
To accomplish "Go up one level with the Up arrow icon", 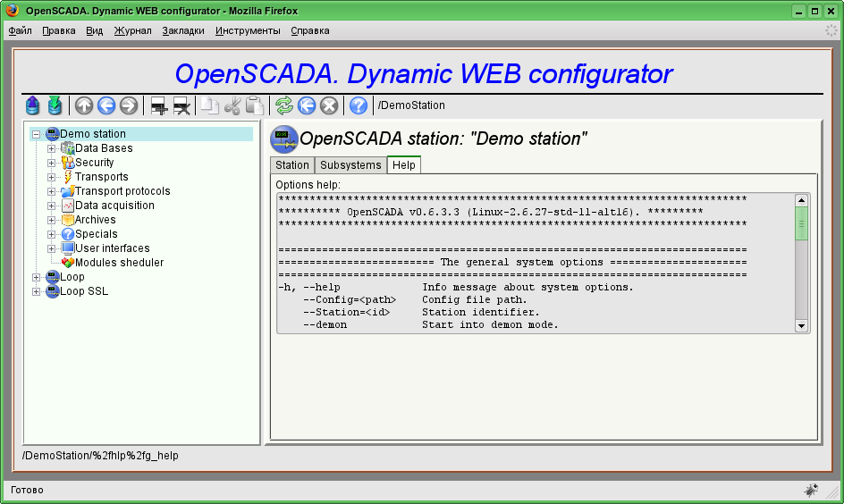I will 84,105.
